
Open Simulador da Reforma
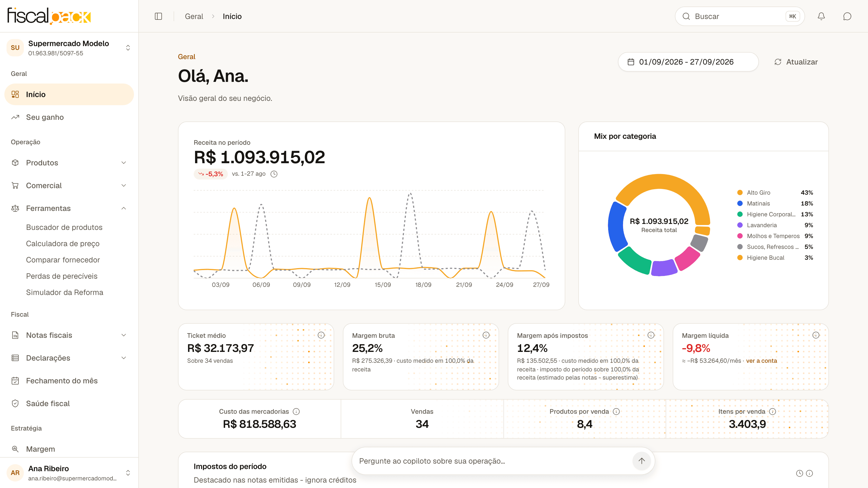(65, 292)
